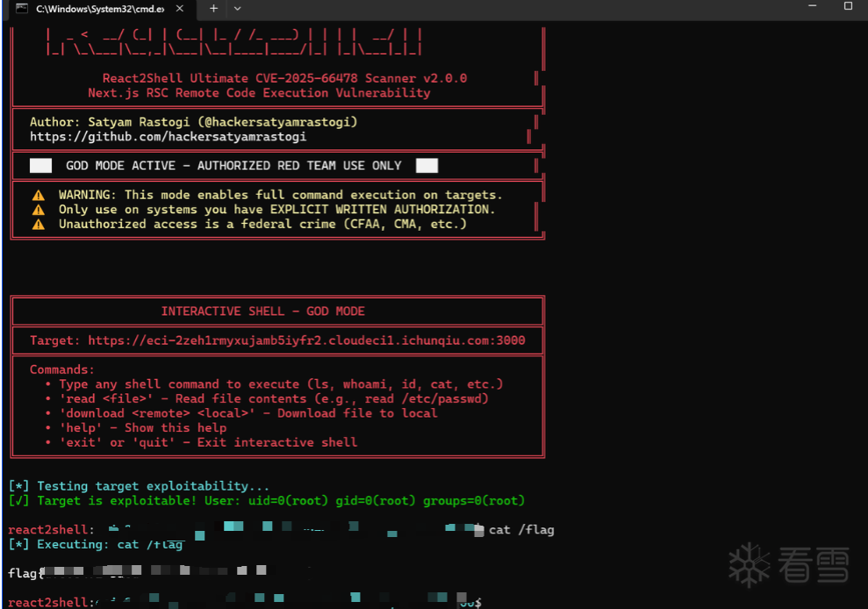Viewport: 868px width, 609px height.
Task: Click the cmd tab terminal icon
Action: pos(22,8)
